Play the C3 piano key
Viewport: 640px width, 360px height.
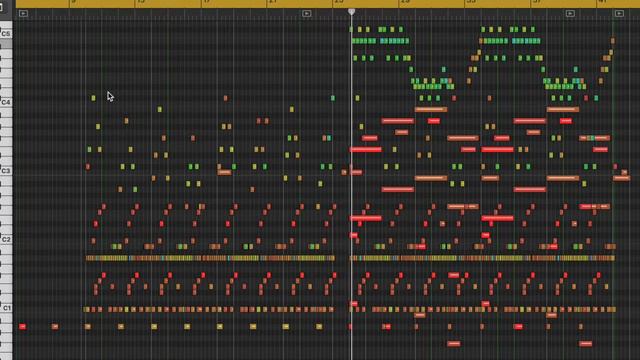(x=6, y=171)
